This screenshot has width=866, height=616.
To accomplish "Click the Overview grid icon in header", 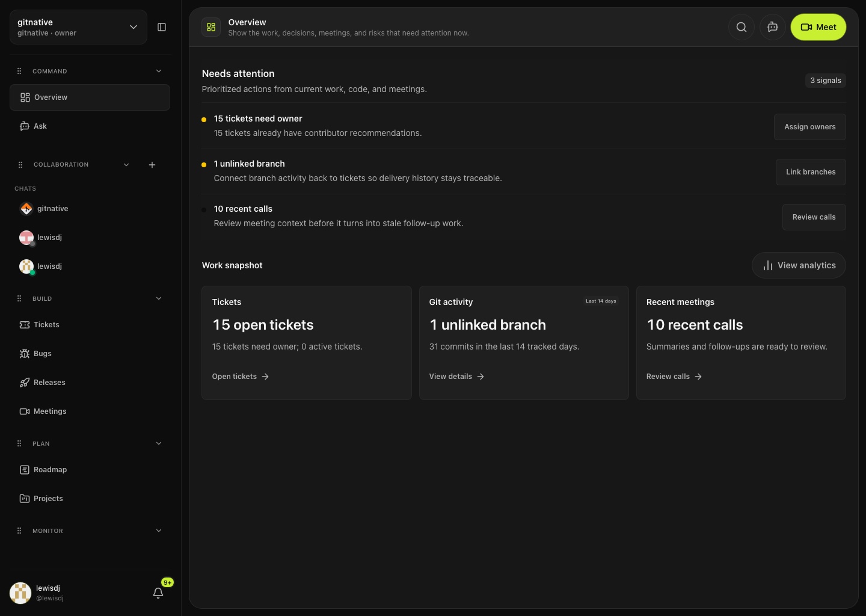I will click(x=211, y=27).
